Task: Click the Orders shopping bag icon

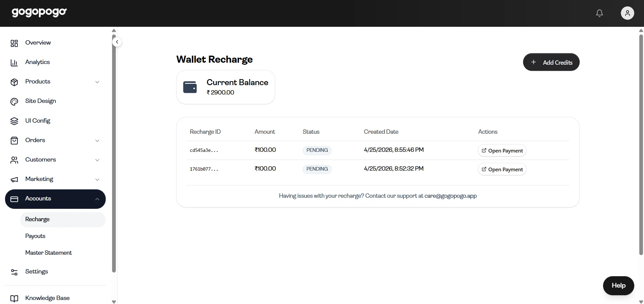Action: pyautogui.click(x=14, y=140)
